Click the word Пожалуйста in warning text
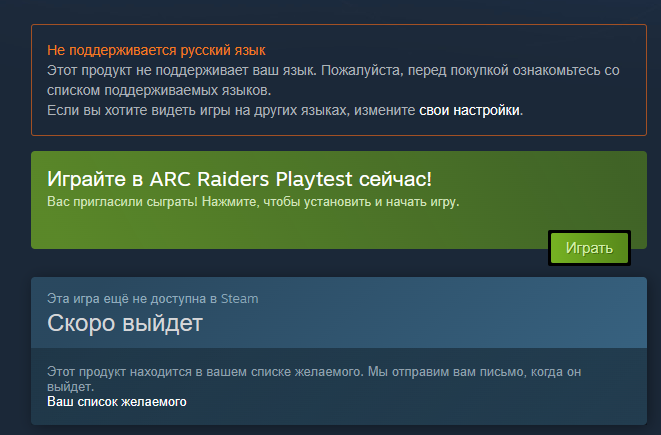 (x=362, y=70)
